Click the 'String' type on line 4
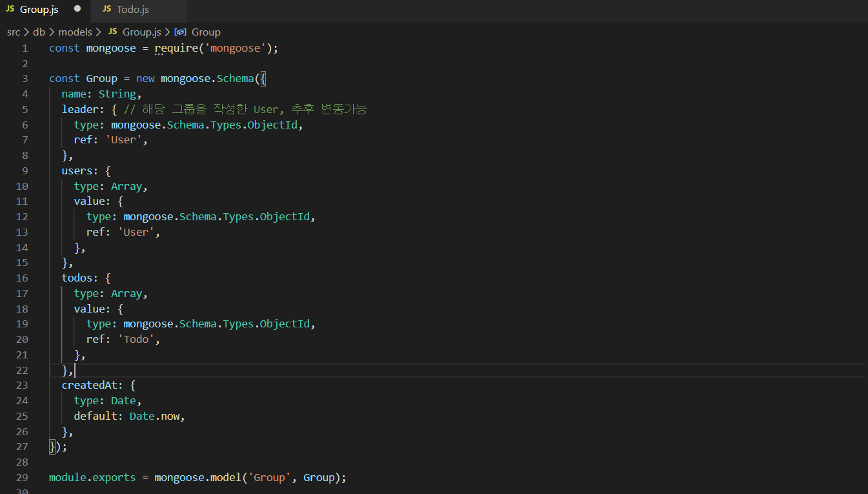 117,94
